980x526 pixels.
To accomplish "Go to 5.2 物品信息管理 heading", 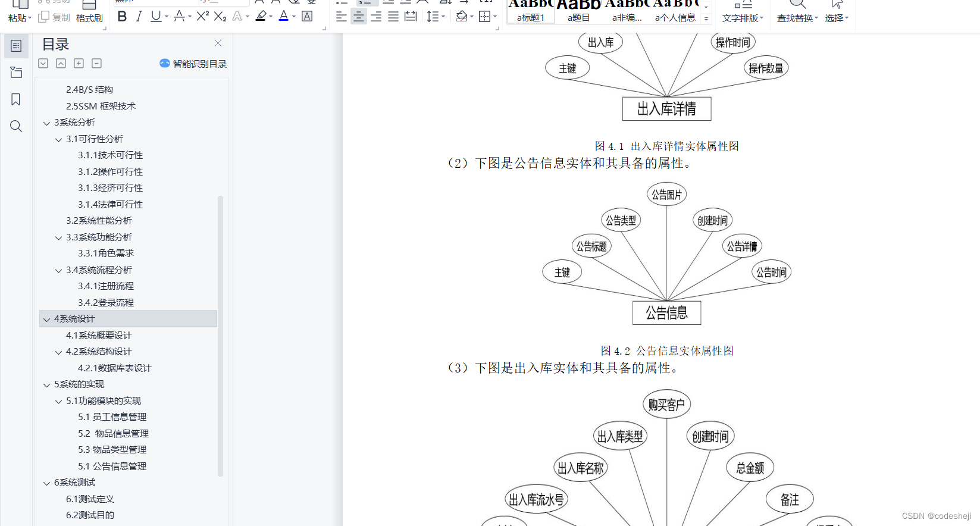I will (114, 433).
